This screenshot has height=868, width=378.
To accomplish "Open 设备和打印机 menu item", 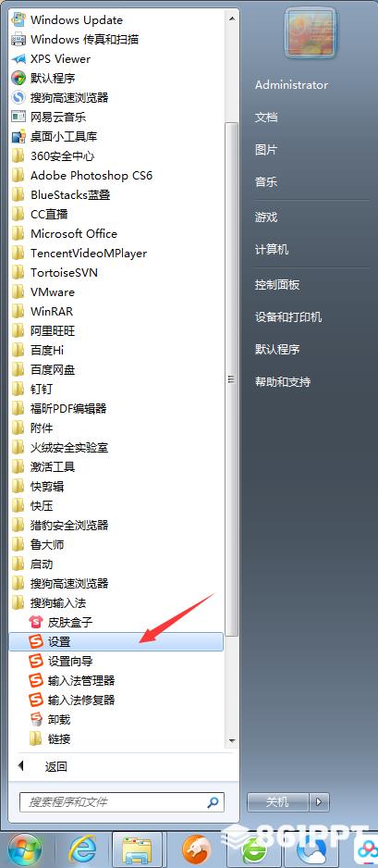I will (x=288, y=317).
